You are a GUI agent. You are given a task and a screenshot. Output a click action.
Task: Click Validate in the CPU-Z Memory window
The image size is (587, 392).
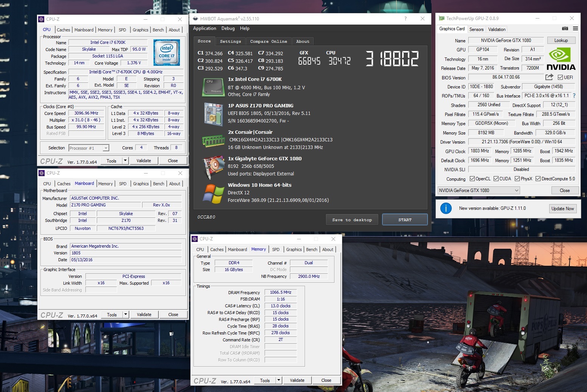pos(297,380)
